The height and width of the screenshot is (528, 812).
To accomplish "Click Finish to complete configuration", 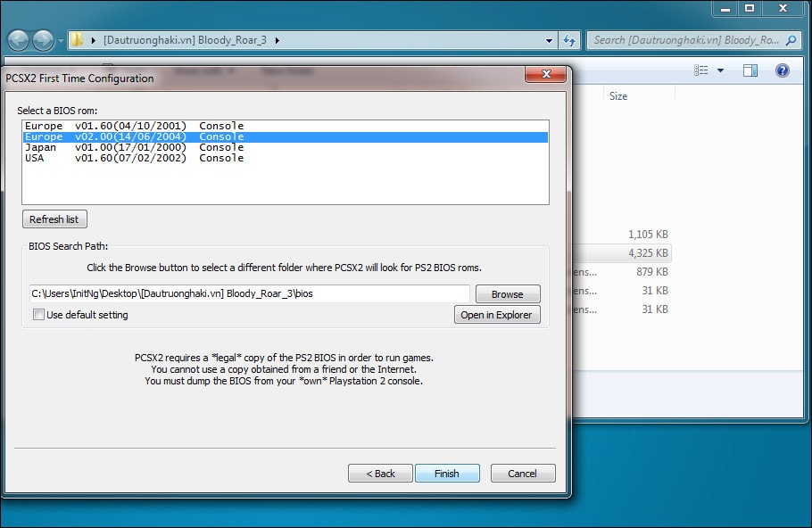I will tap(447, 473).
